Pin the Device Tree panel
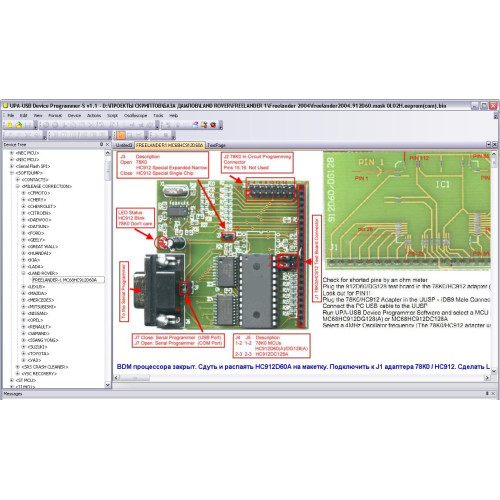The image size is (500, 500). pyautogui.click(x=101, y=144)
